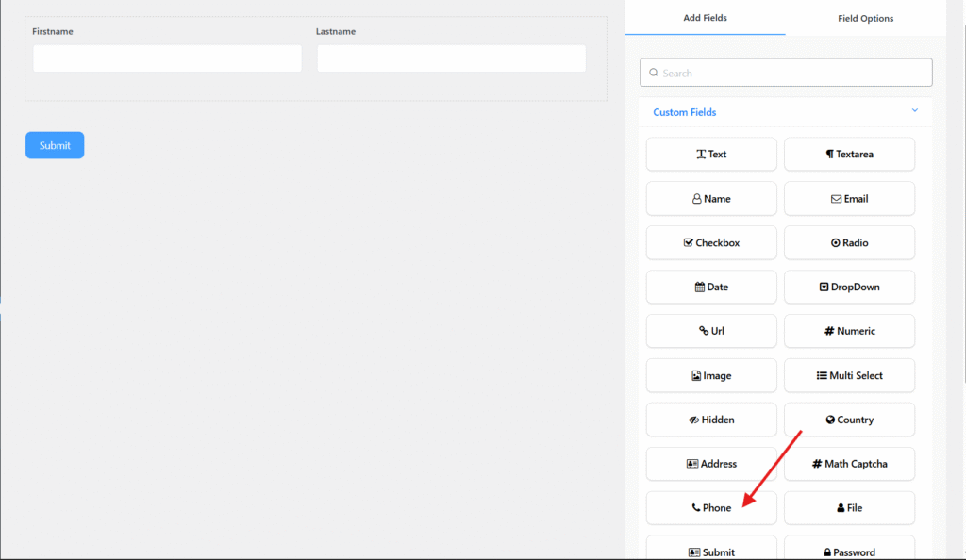Focus the field Search box

click(x=786, y=73)
